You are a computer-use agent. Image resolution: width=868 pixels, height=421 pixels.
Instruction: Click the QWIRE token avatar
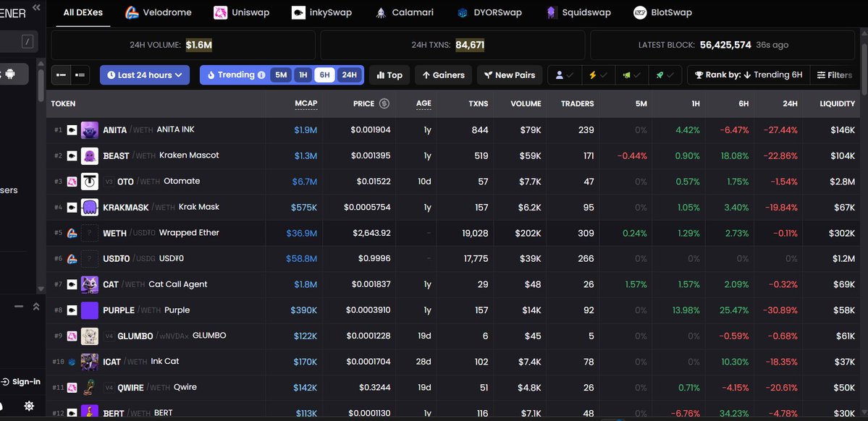[x=90, y=387]
